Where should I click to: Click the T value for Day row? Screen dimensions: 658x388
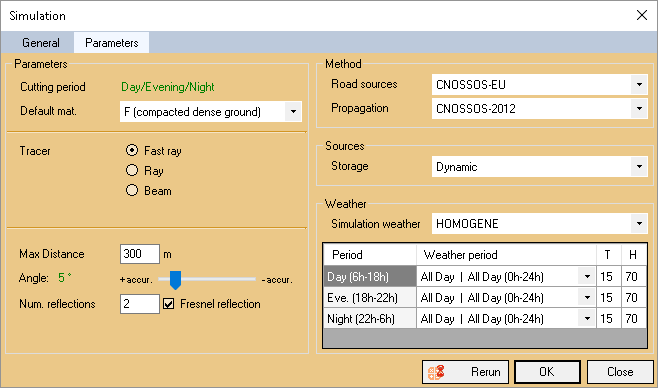coord(608,276)
